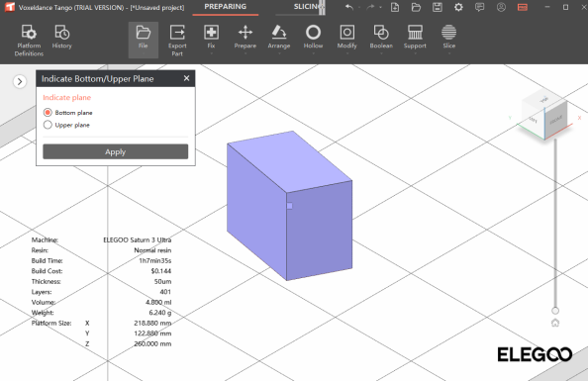Open the Boolean tool

381,37
